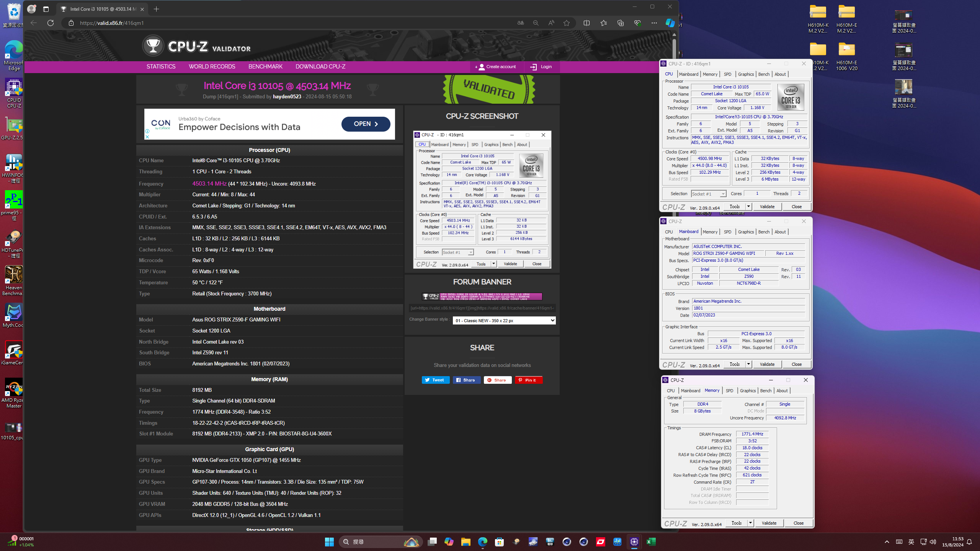This screenshot has height=551, width=980.
Task: Start Read aloud from address bar
Action: point(551,23)
